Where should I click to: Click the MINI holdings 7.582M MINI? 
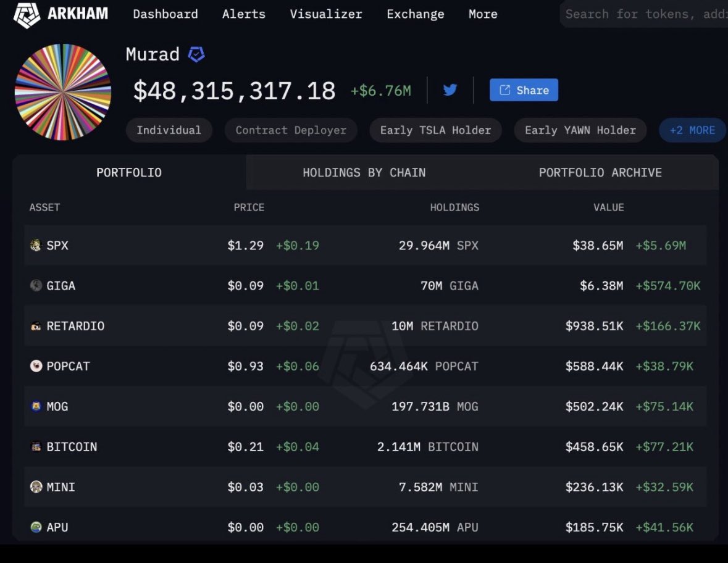[438, 487]
